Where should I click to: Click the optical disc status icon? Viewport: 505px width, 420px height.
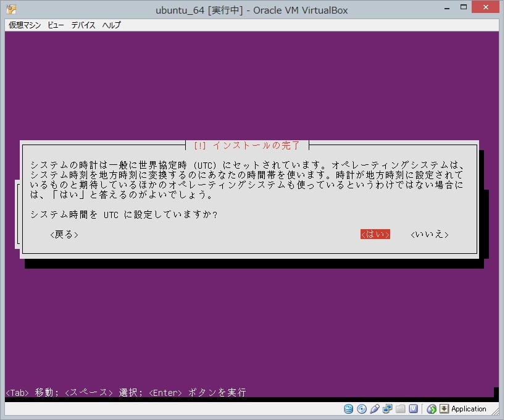(362, 409)
